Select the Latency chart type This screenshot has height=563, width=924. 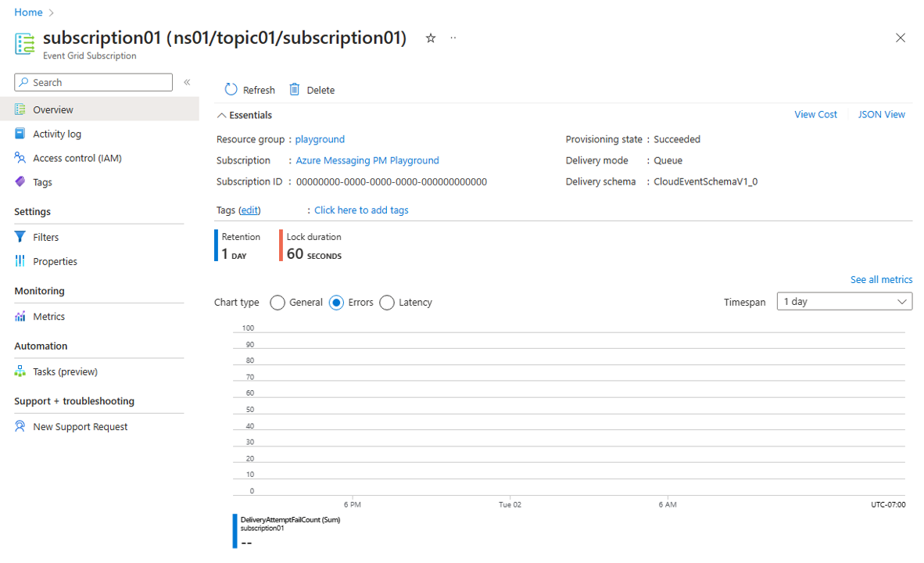click(386, 302)
